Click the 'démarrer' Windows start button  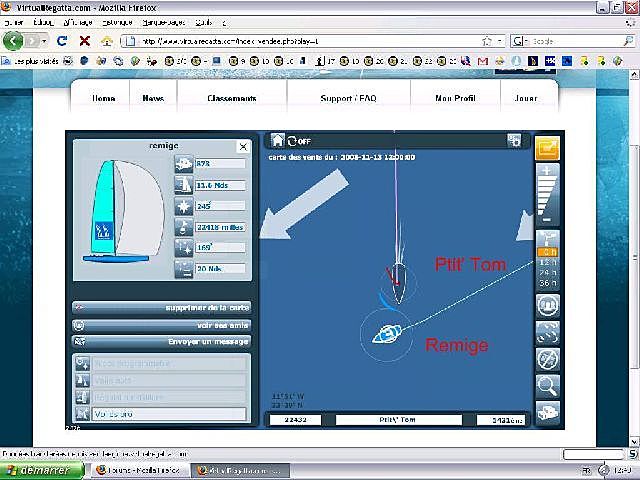(x=42, y=471)
